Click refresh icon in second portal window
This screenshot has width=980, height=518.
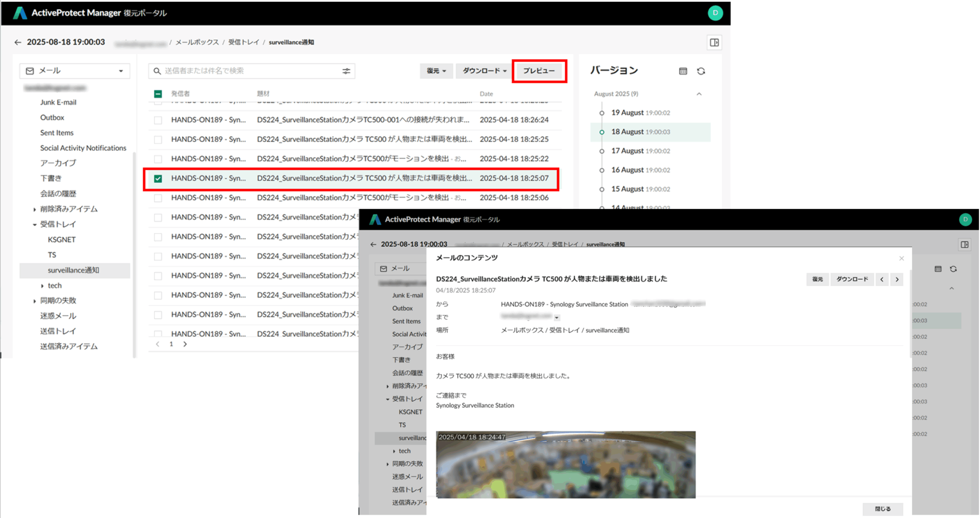pos(953,269)
